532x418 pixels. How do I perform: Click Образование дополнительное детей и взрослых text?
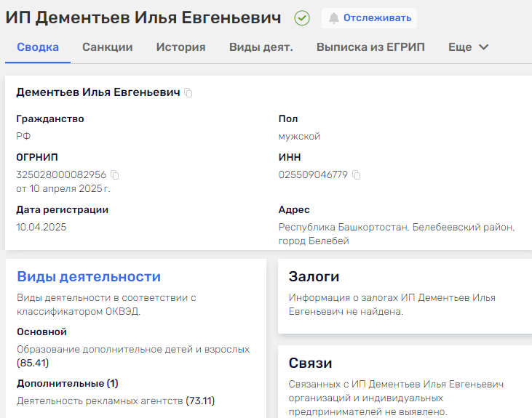[133, 349]
